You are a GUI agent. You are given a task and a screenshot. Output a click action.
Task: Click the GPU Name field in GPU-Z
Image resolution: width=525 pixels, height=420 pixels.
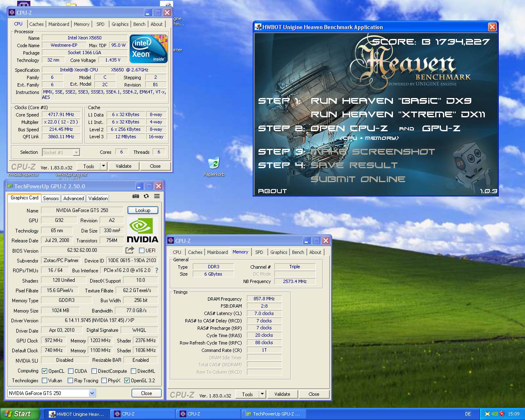point(82,210)
